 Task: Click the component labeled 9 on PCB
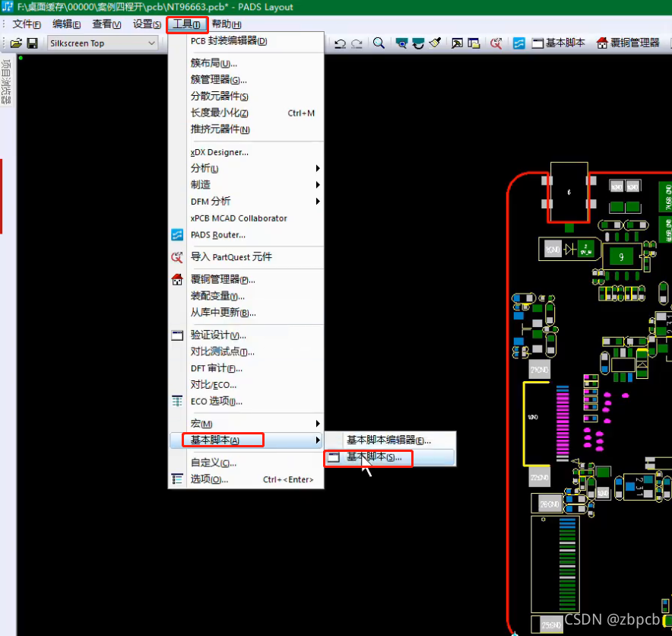(621, 256)
